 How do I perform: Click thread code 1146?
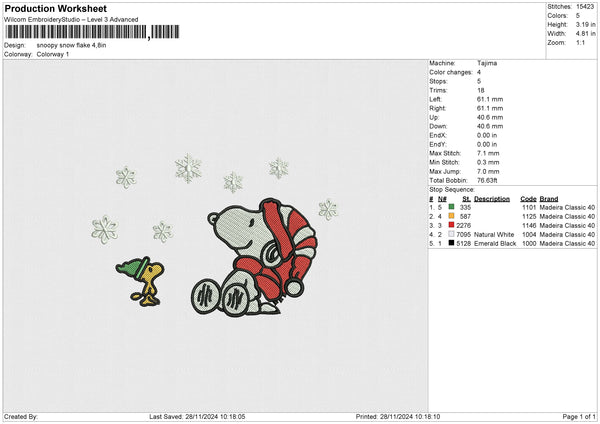click(529, 225)
